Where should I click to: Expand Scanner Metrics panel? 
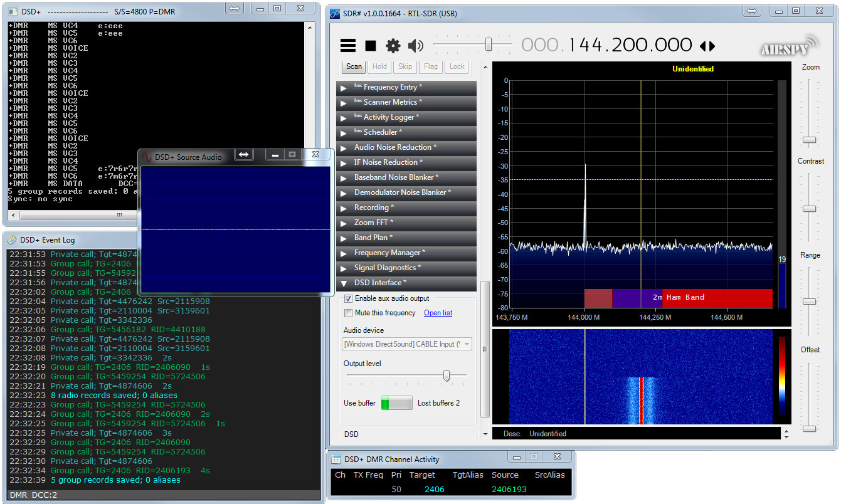pyautogui.click(x=406, y=102)
